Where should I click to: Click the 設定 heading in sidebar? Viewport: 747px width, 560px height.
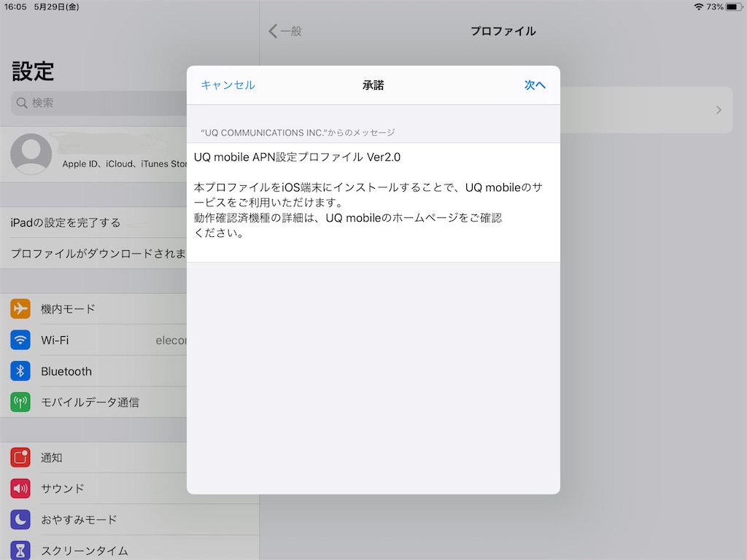[x=33, y=71]
